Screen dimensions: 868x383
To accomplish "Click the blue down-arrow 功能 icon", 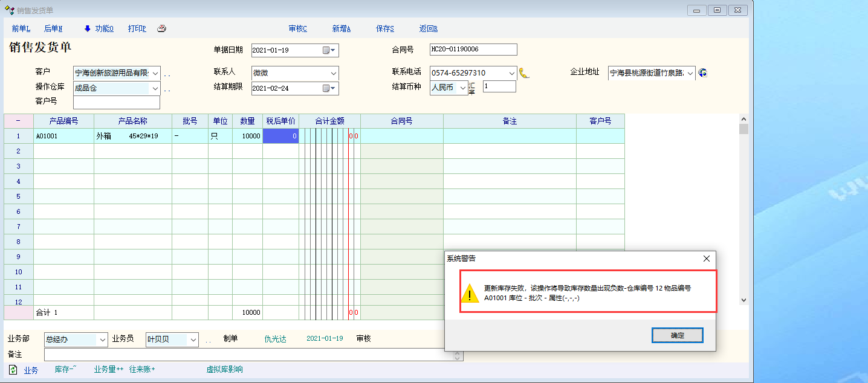I will coord(87,28).
